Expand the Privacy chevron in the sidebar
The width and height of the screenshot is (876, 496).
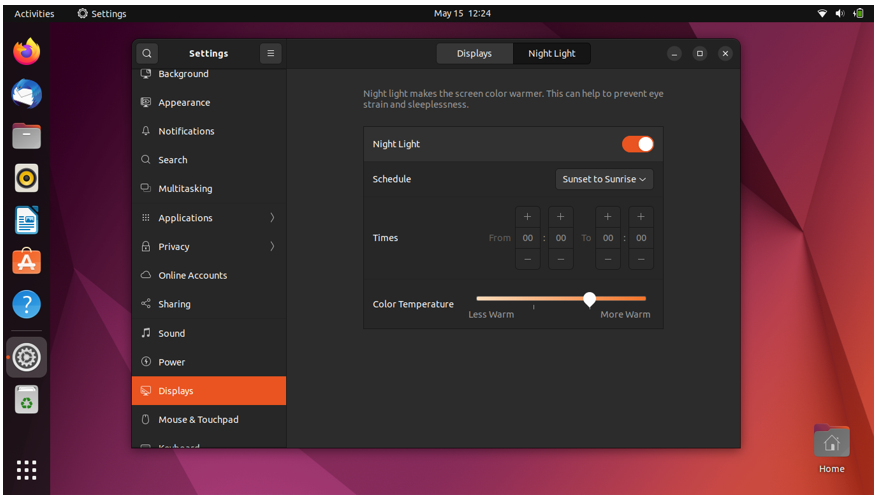click(x=272, y=246)
